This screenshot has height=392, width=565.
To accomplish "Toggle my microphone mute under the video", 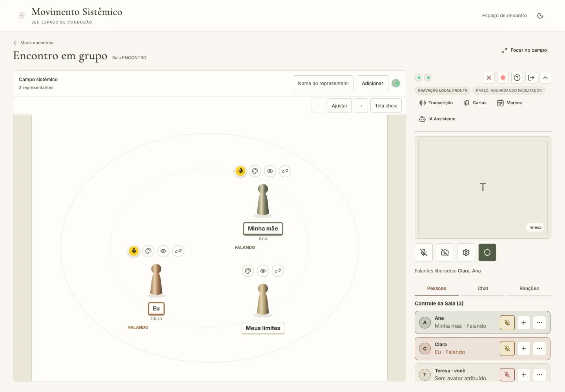I will point(424,252).
